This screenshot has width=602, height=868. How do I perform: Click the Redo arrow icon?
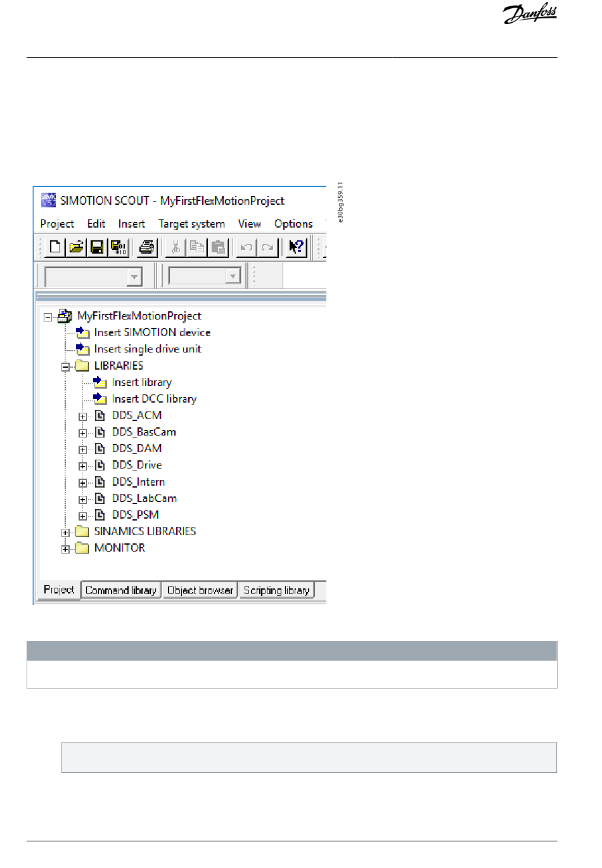(x=268, y=247)
